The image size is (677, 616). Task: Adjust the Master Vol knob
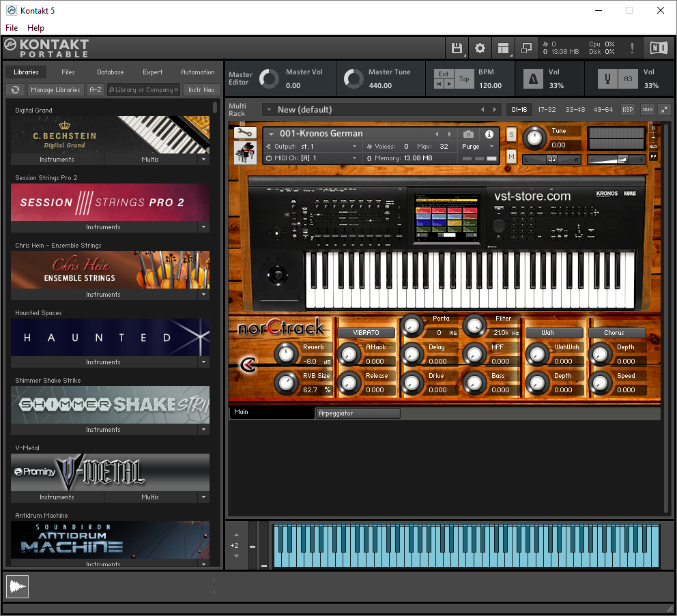point(269,79)
